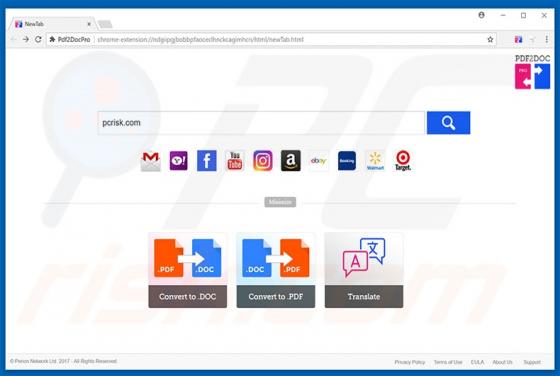Close the NewTab tab
This screenshot has width=560, height=376.
point(89,24)
